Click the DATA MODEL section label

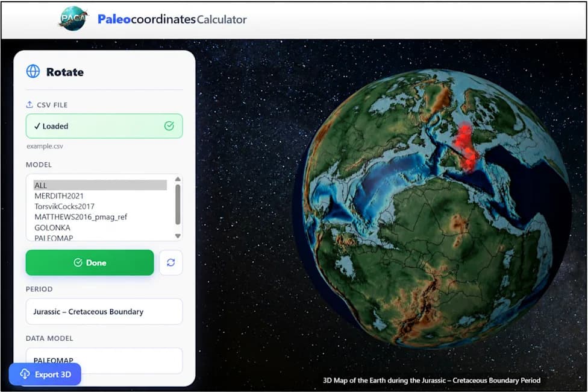49,338
